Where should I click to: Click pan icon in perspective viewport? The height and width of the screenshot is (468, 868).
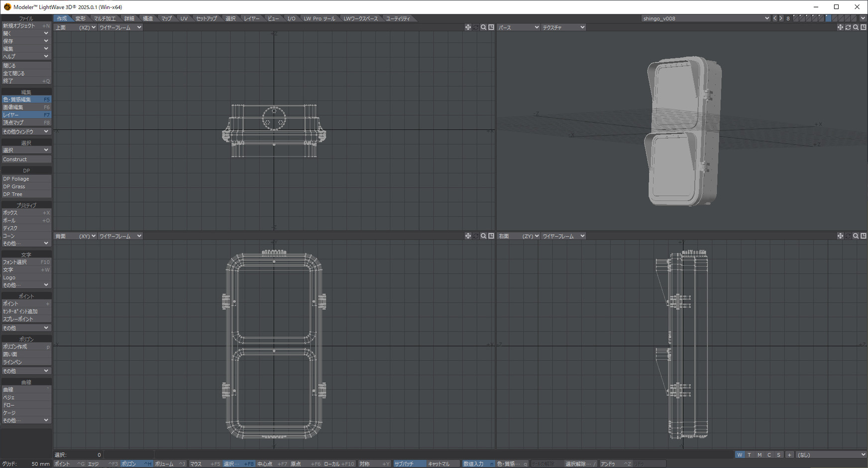[840, 27]
